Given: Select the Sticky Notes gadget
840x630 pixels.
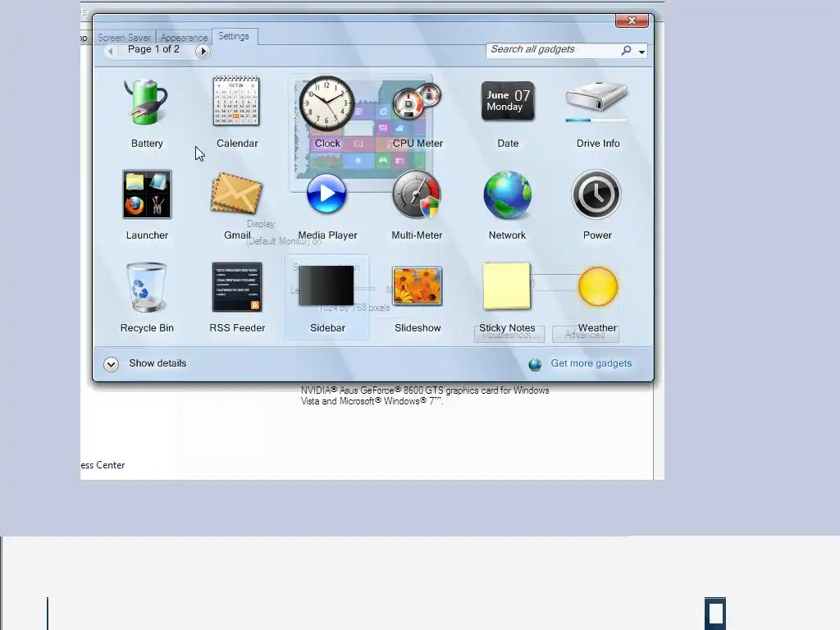Looking at the screenshot, I should [x=507, y=286].
